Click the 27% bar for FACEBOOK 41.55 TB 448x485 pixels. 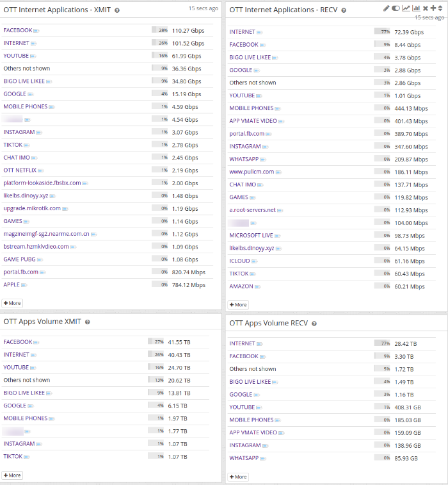[156, 341]
